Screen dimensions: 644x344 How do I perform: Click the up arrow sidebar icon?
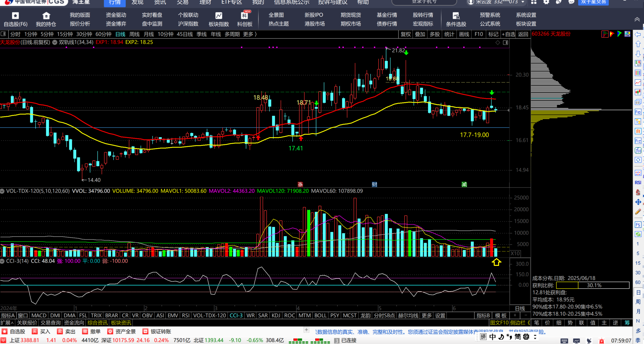[638, 44]
